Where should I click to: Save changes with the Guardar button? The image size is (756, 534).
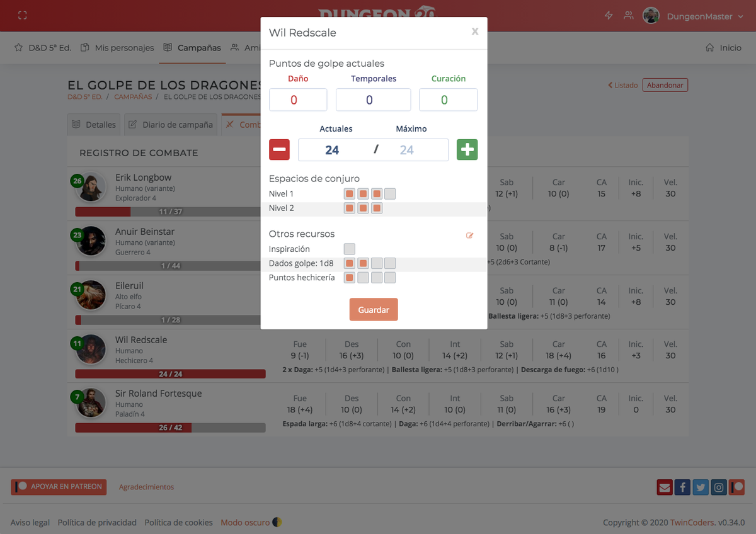point(374,310)
